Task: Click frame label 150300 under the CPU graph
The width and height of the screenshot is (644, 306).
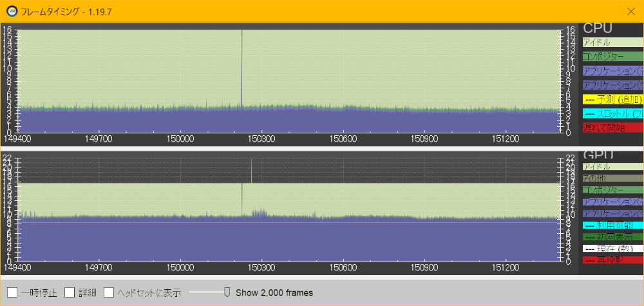Action: [x=262, y=139]
